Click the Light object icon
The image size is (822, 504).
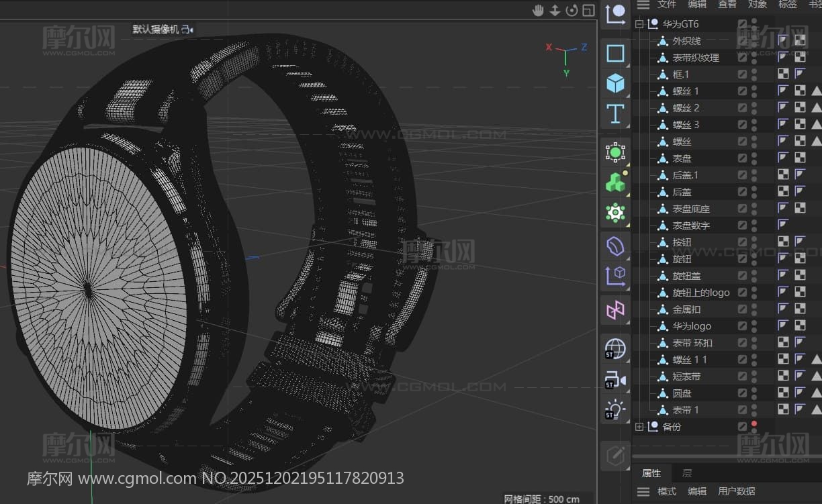tap(615, 409)
